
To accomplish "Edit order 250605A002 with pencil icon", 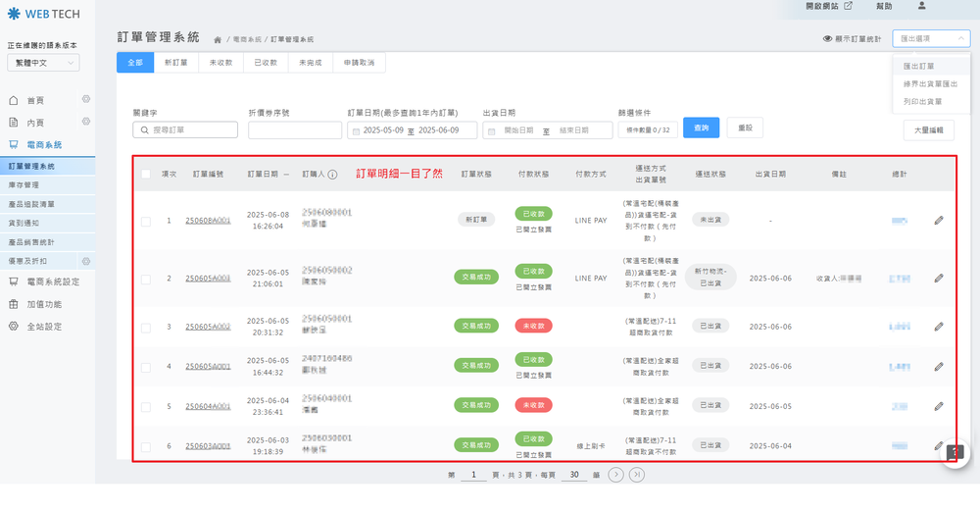I will 939,327.
